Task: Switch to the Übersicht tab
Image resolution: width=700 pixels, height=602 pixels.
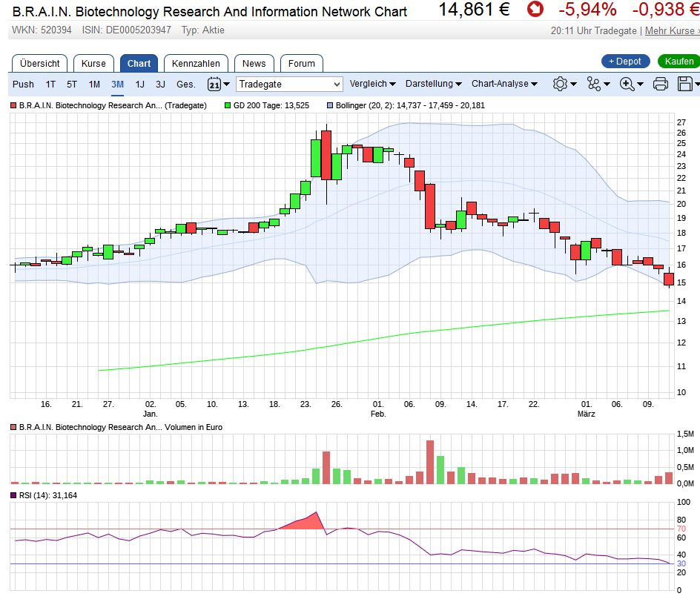Action: click(40, 63)
